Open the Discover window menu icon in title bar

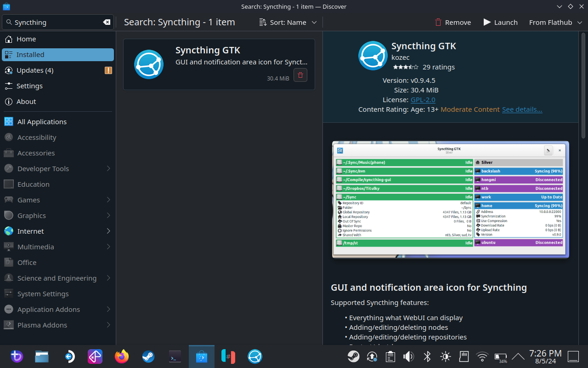(x=6, y=6)
